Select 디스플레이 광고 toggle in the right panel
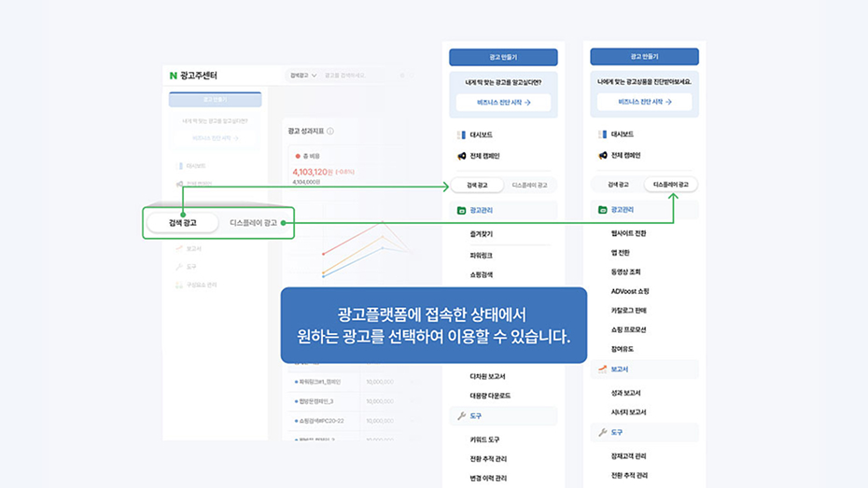 click(670, 185)
